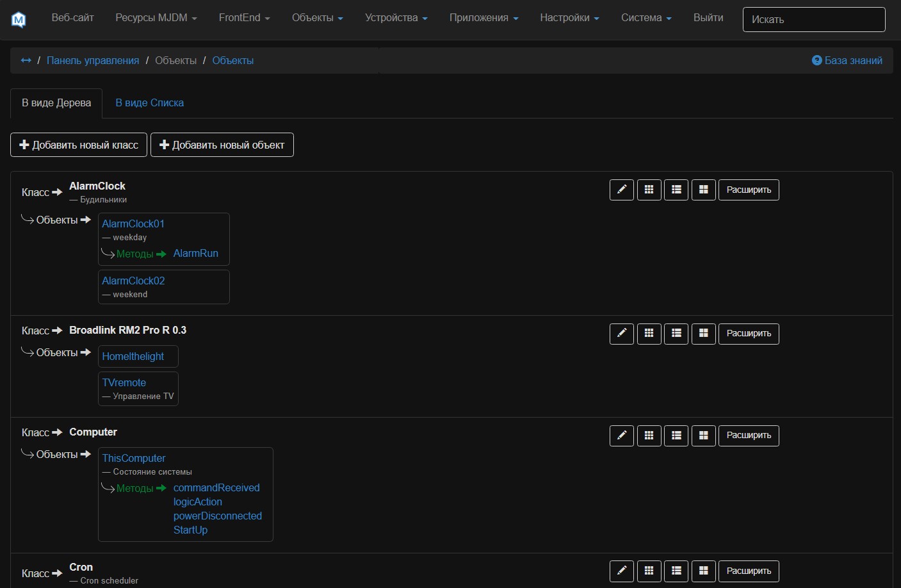Click the small grid icon for AlarmClock class
This screenshot has height=588, width=901.
point(649,190)
